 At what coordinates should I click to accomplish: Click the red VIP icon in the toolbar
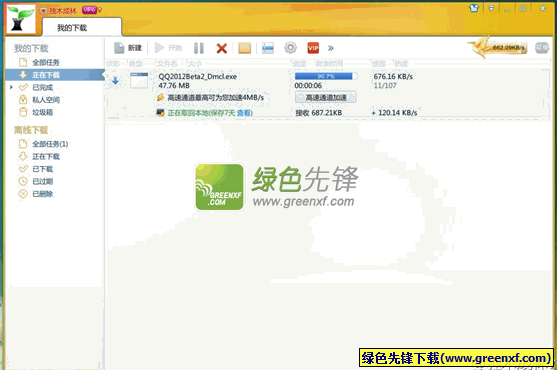(313, 48)
